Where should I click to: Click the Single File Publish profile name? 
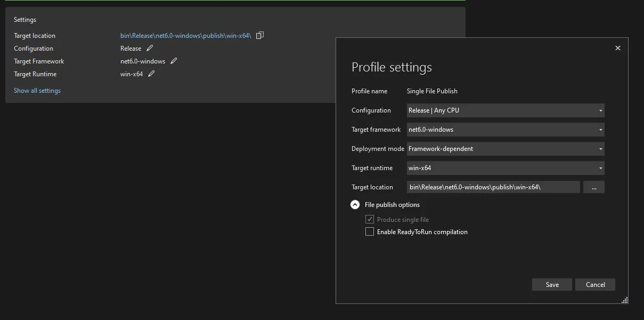[432, 91]
